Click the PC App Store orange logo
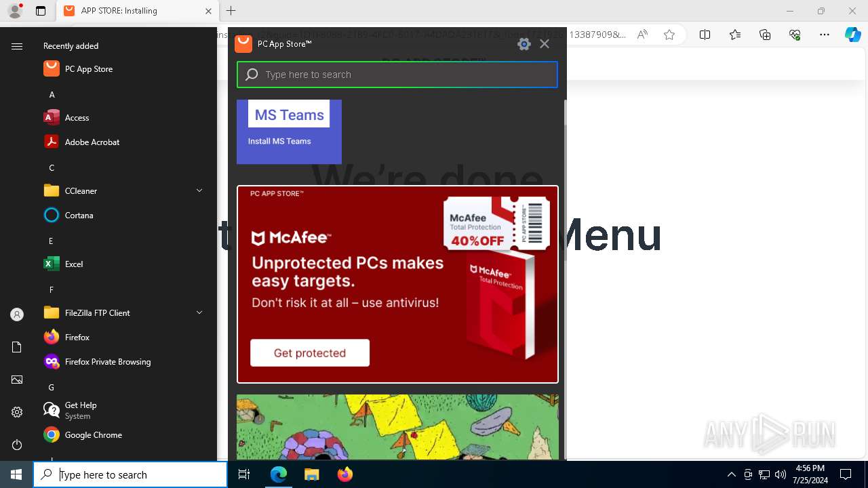Viewport: 868px width, 488px height. click(x=243, y=44)
